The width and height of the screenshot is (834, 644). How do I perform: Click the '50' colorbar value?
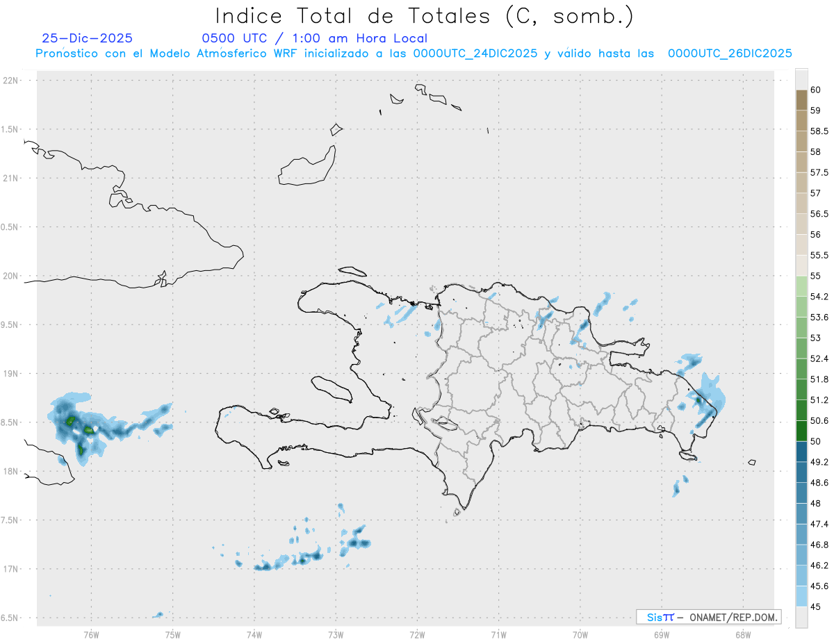(815, 441)
